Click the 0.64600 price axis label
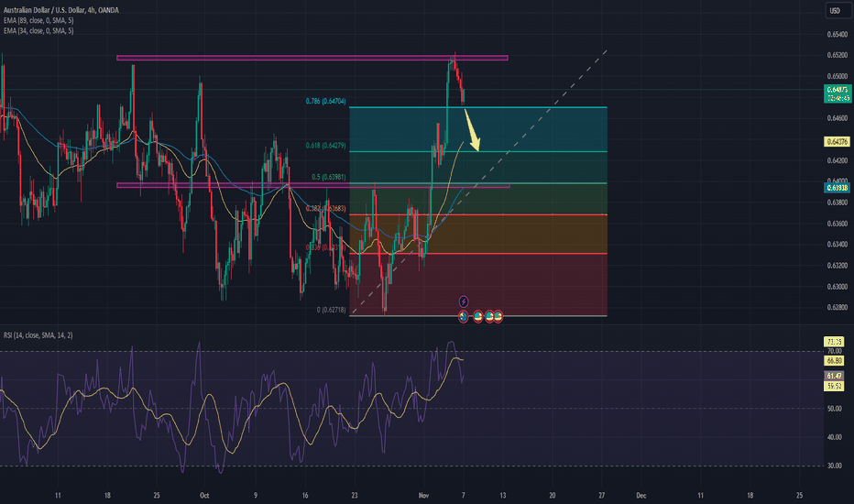The width and height of the screenshot is (854, 504). point(838,118)
